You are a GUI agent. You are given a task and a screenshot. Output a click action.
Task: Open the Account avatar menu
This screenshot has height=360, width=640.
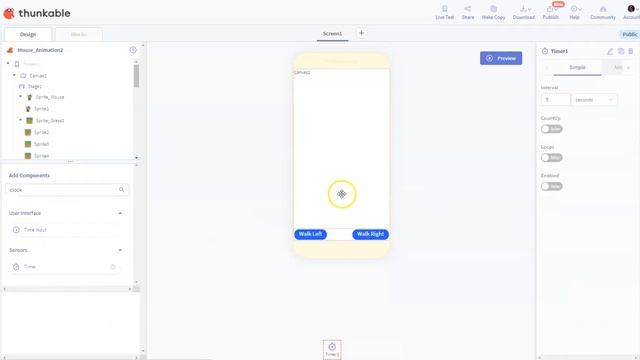pyautogui.click(x=631, y=12)
